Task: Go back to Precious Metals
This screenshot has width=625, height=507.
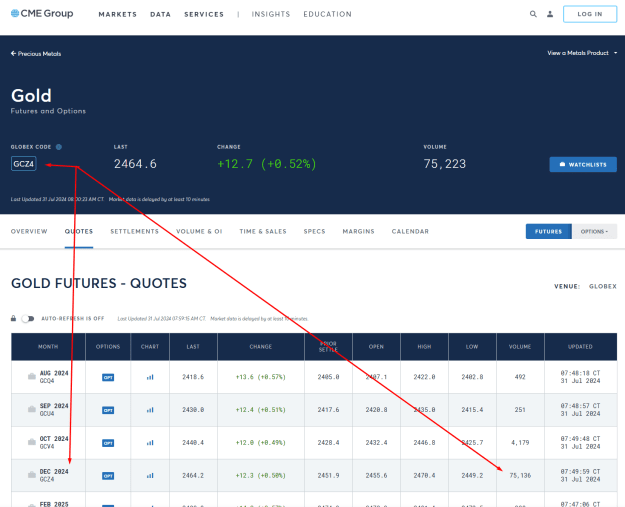Action: [x=36, y=54]
